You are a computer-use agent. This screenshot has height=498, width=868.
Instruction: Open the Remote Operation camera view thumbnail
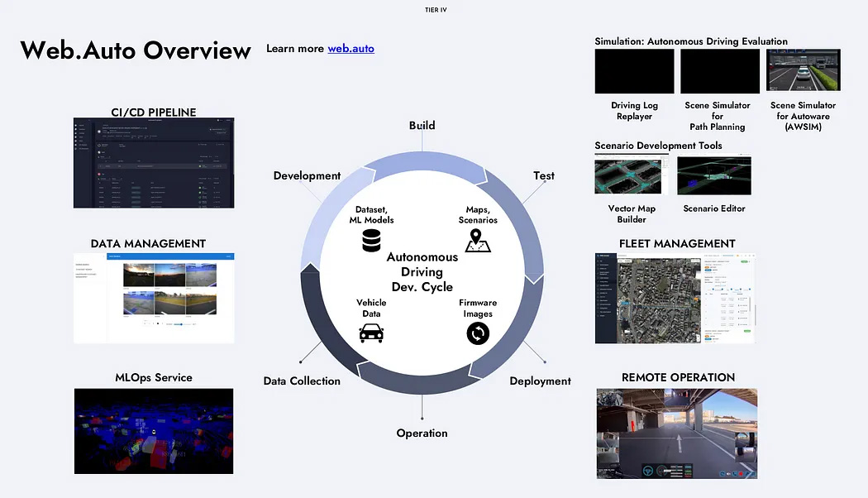coord(677,433)
